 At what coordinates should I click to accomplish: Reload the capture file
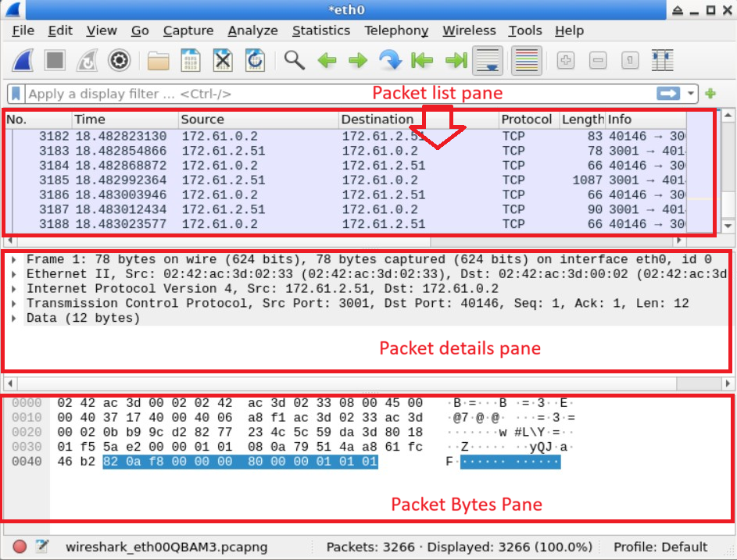click(255, 60)
